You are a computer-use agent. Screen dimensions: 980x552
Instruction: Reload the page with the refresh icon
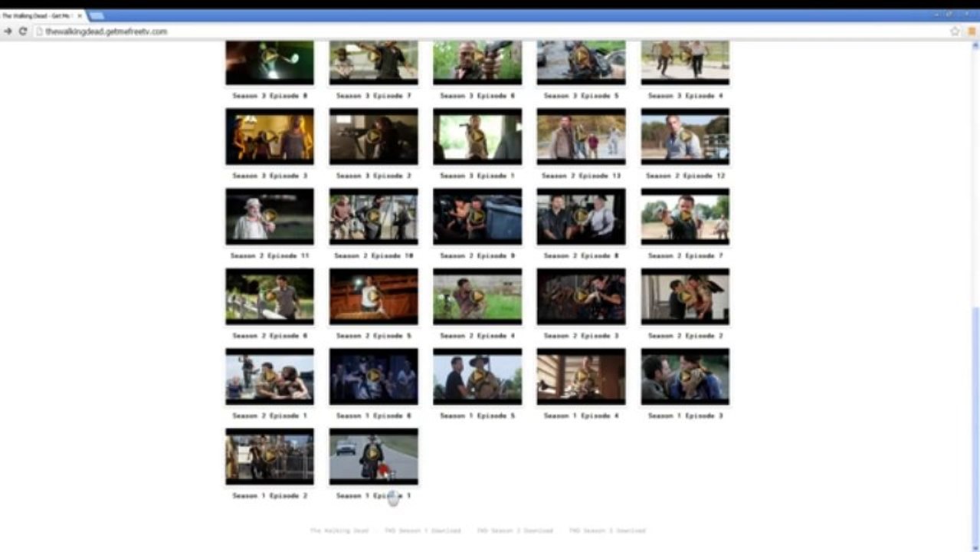pyautogui.click(x=23, y=31)
